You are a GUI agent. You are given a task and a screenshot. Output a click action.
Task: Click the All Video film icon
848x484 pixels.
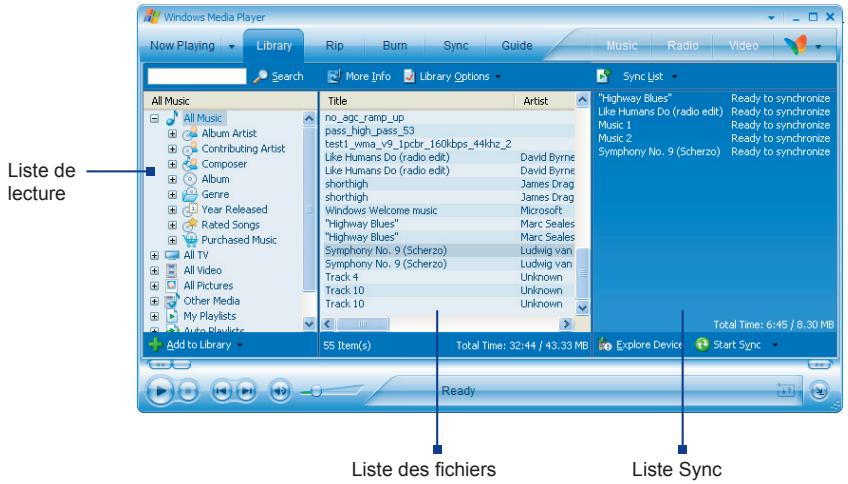click(x=172, y=270)
